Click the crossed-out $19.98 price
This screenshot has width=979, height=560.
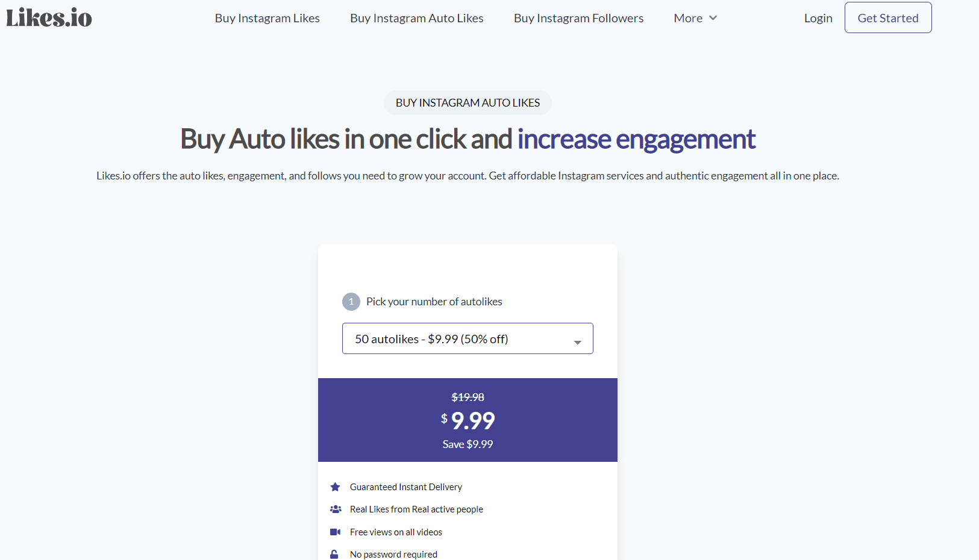coord(468,397)
